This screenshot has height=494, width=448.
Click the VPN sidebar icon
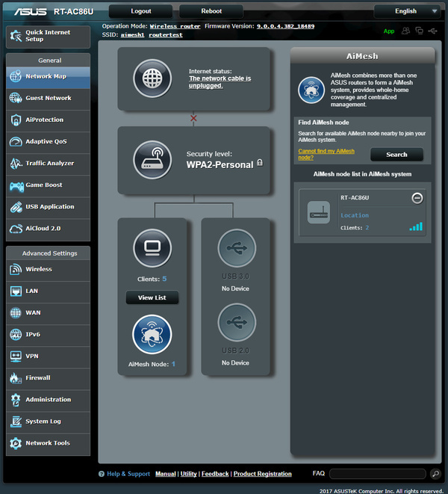click(16, 356)
